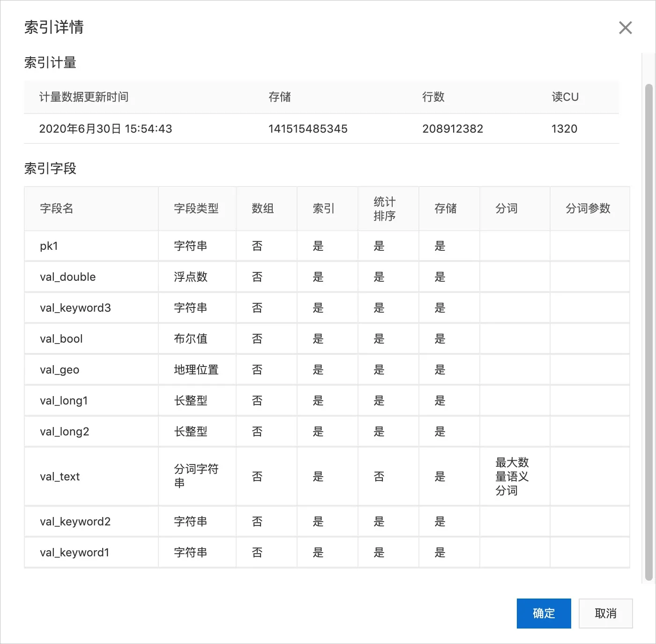The height and width of the screenshot is (644, 656).
Task: Click the dialog's vertical scrollbar
Action: point(649,332)
